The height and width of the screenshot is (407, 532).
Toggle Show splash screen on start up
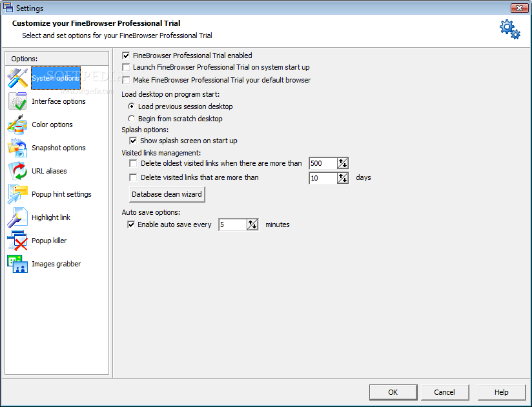click(133, 141)
